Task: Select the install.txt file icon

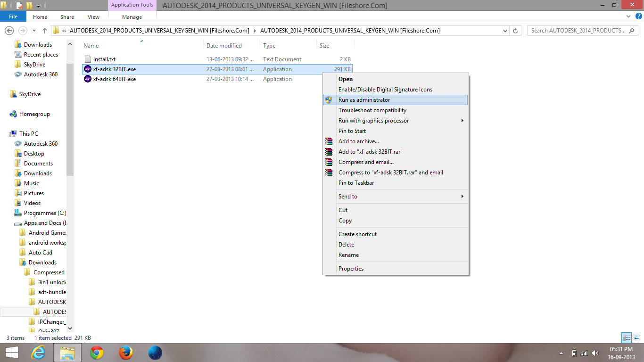Action: pyautogui.click(x=87, y=59)
